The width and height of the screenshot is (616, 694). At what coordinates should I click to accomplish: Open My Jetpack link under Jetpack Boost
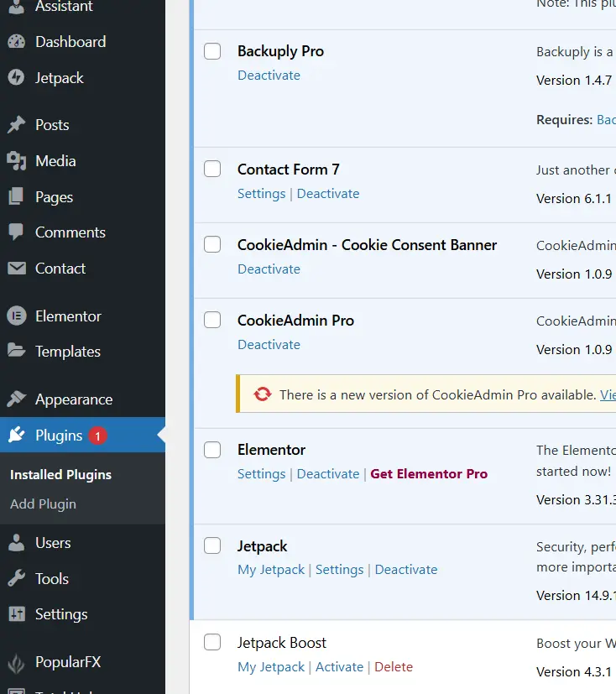coord(271,667)
